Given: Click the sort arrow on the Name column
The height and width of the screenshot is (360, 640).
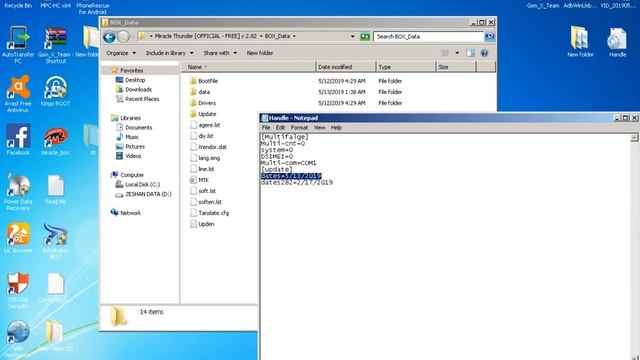Looking at the screenshot, I should 206,67.
